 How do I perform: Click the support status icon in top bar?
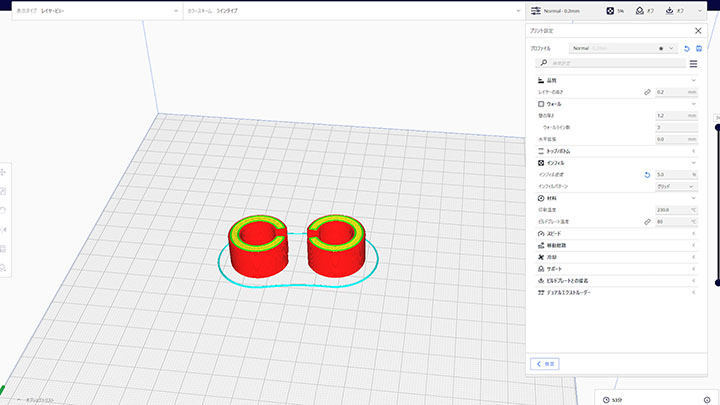pyautogui.click(x=640, y=11)
